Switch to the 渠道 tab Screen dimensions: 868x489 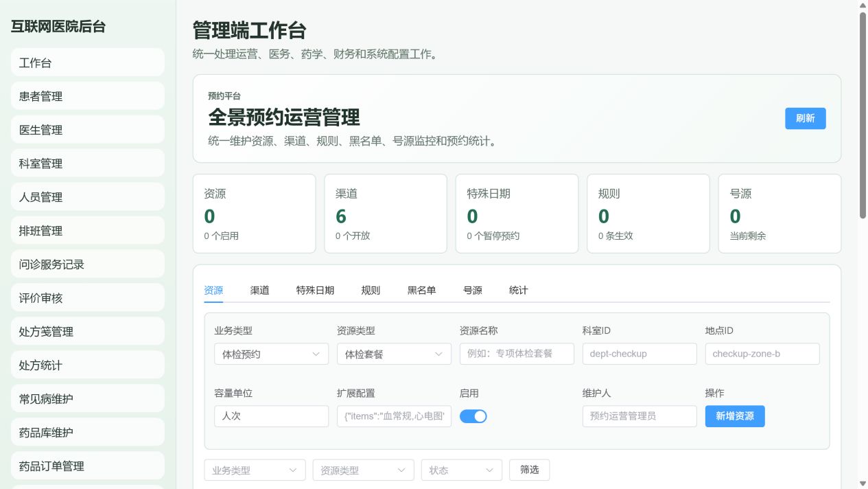click(x=260, y=291)
